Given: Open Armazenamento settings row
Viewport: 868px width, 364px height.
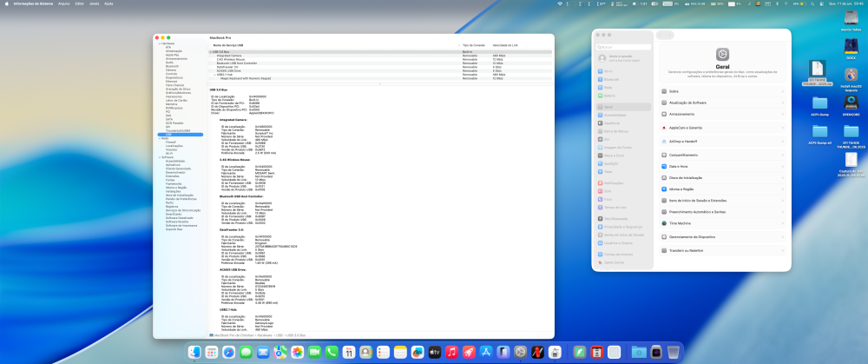Looking at the screenshot, I should [x=722, y=114].
